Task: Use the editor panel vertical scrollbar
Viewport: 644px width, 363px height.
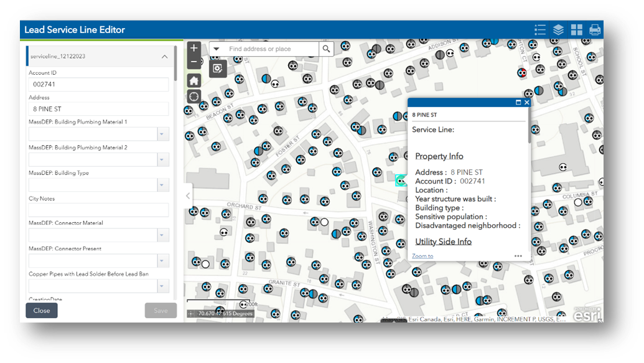Action: 175,64
